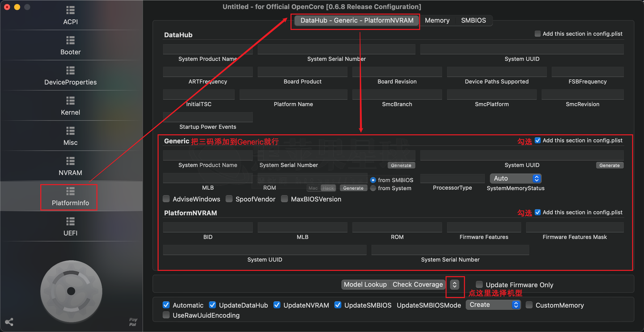
Task: Toggle the UpdateNVRAM checkbox
Action: (277, 305)
